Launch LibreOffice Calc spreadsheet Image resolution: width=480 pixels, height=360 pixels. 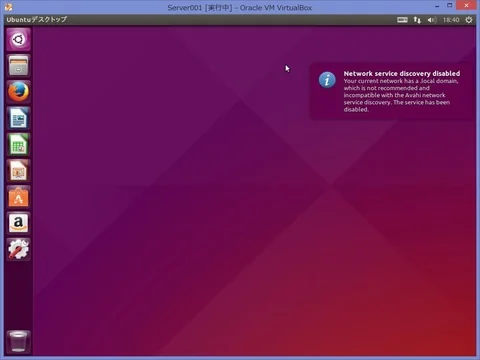tap(18, 144)
